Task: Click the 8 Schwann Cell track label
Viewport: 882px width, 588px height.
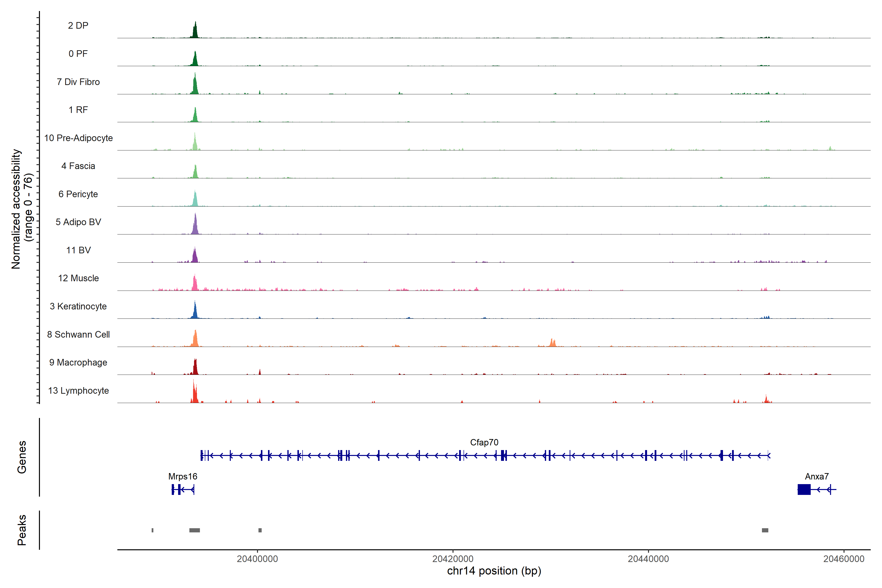Action: [78, 334]
